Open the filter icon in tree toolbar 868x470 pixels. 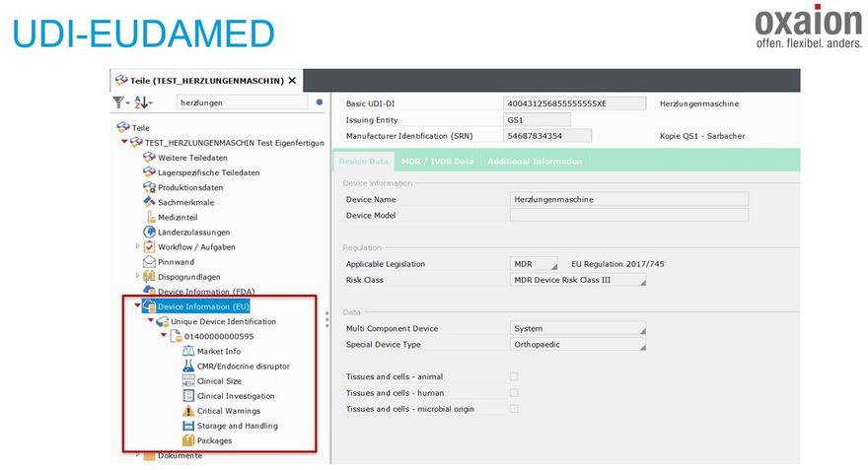pyautogui.click(x=118, y=102)
